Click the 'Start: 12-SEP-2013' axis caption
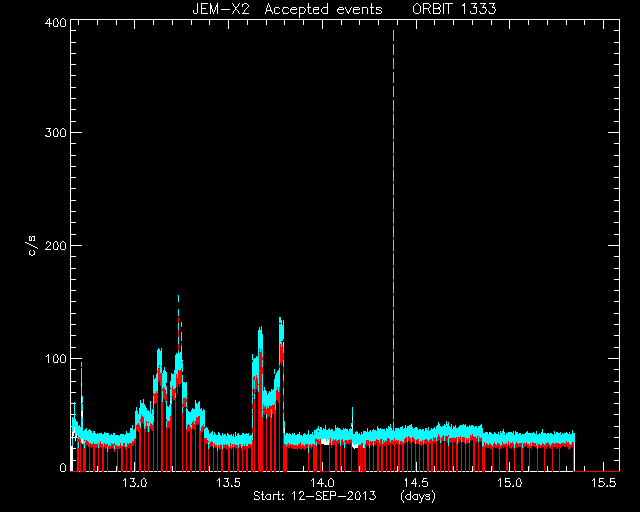 click(314, 496)
